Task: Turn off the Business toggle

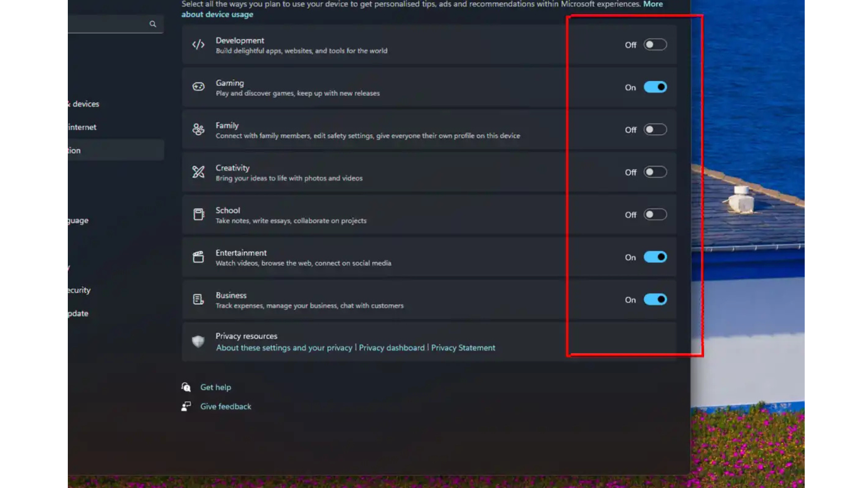Action: (655, 300)
